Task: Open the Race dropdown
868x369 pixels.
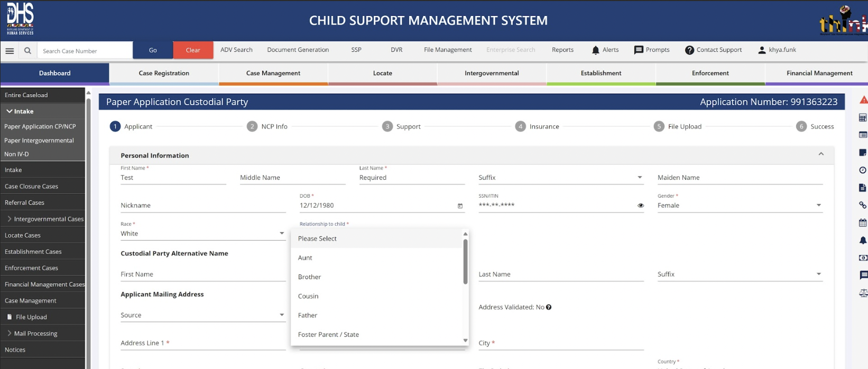Action: click(x=203, y=234)
